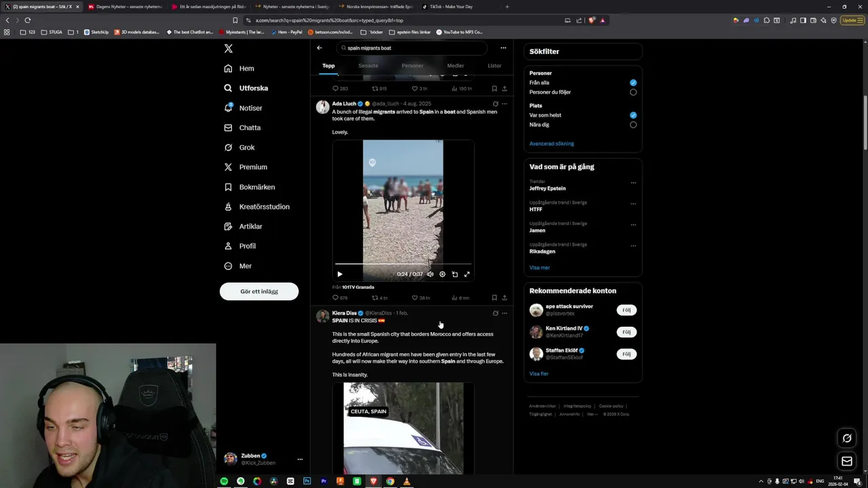This screenshot has height=488, width=868.
Task: Reload the browser page
Action: coord(28,20)
